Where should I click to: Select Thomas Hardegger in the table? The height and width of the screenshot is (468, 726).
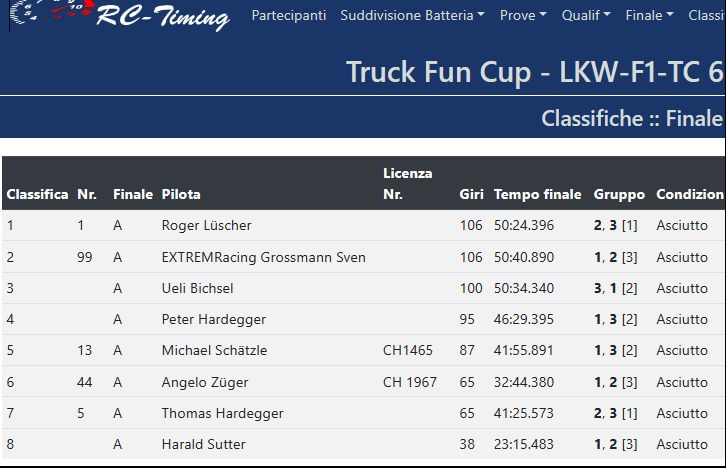[x=222, y=413]
